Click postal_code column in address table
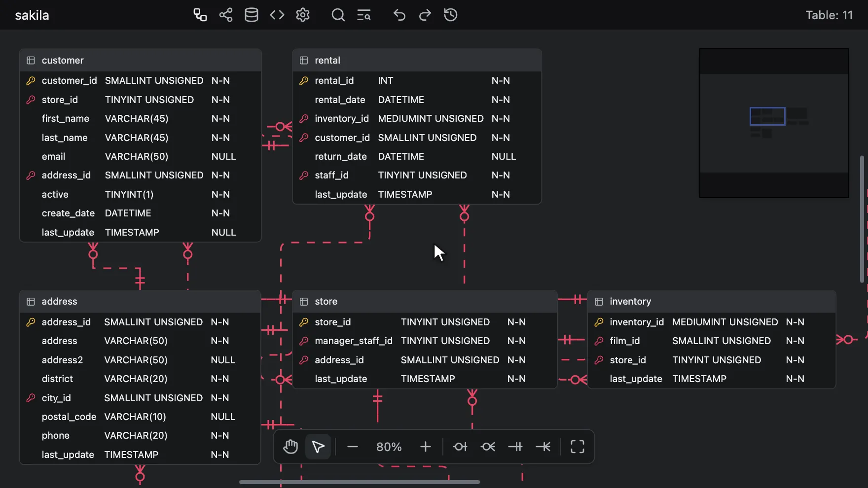868x488 pixels. click(x=140, y=417)
